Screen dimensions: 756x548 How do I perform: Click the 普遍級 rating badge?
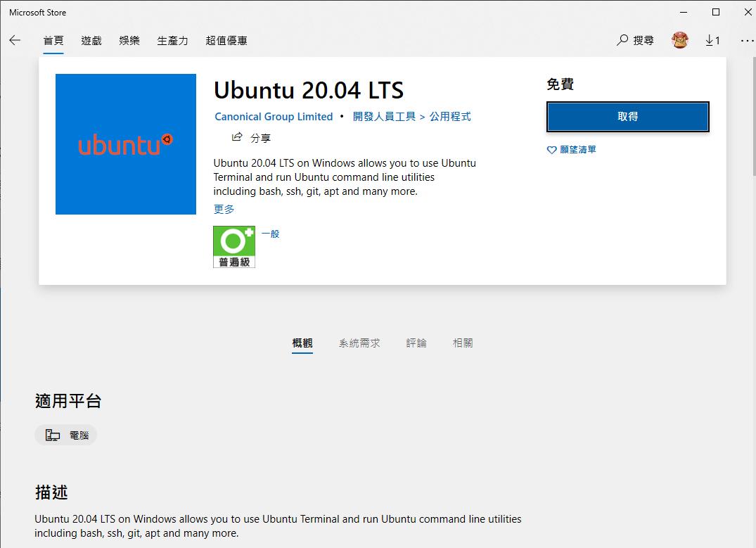pos(234,247)
